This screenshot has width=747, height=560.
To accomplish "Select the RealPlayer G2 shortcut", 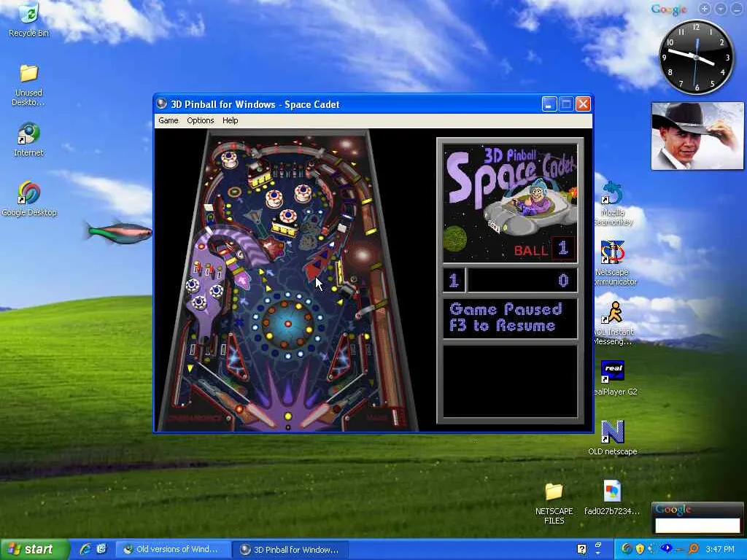I will pyautogui.click(x=614, y=378).
